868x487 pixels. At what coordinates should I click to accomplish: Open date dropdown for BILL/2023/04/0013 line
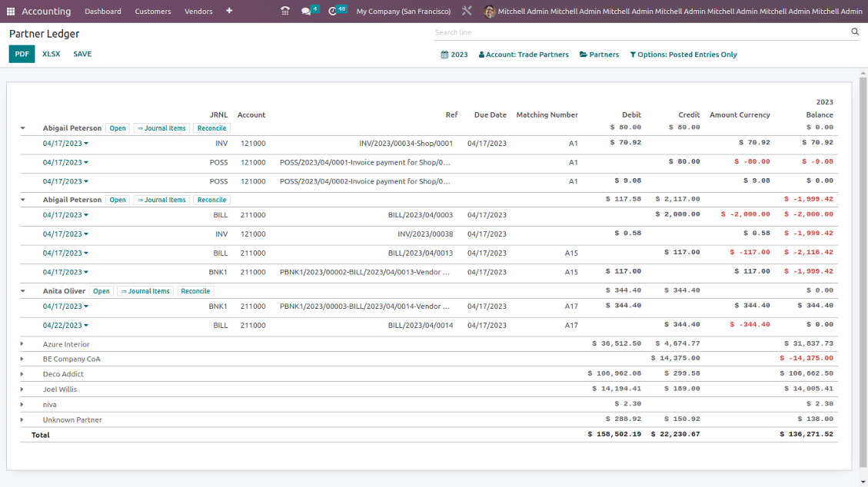(x=65, y=253)
